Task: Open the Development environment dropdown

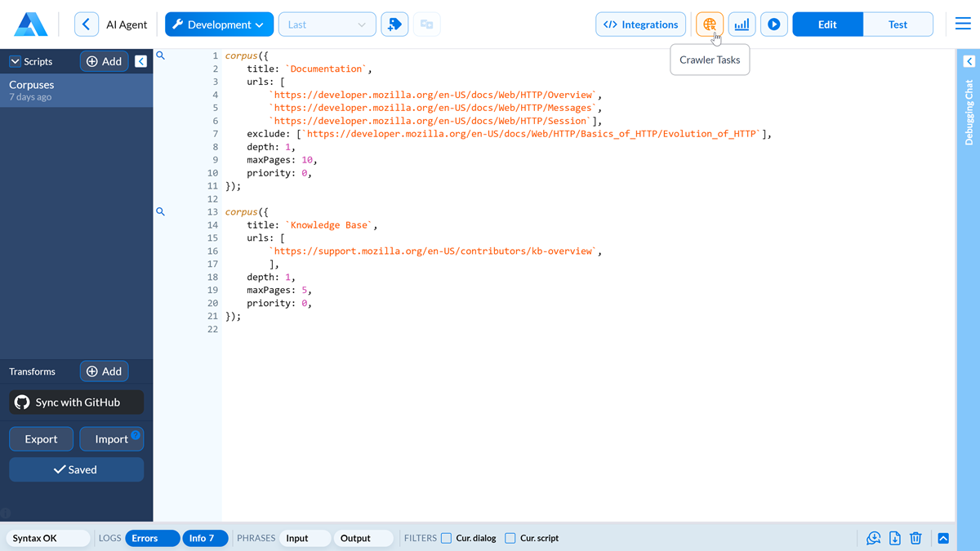Action: click(x=219, y=24)
